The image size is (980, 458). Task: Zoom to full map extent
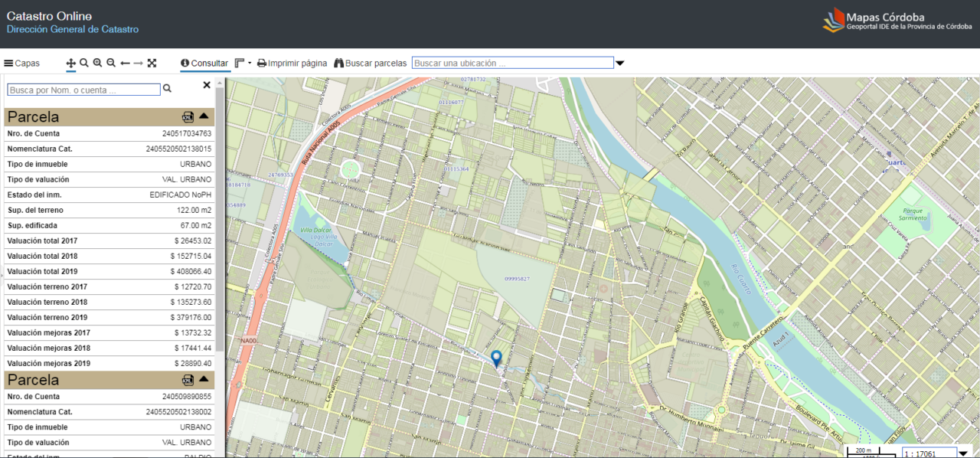click(x=152, y=63)
